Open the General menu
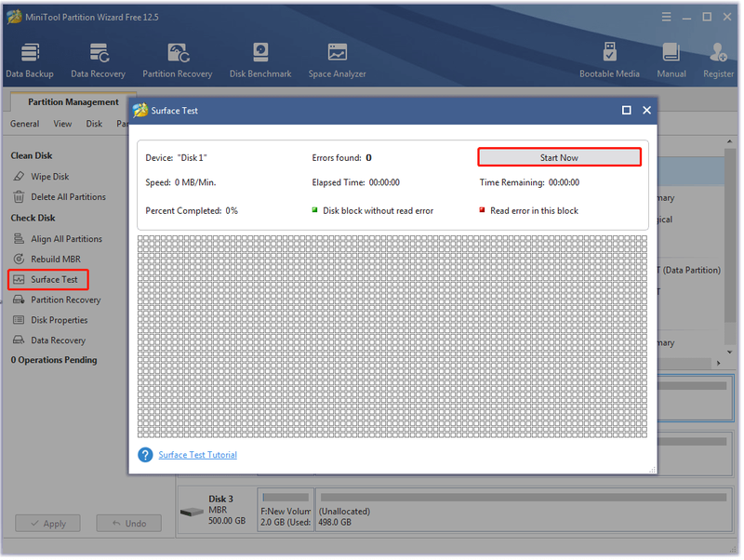The width and height of the screenshot is (744, 560). [25, 124]
